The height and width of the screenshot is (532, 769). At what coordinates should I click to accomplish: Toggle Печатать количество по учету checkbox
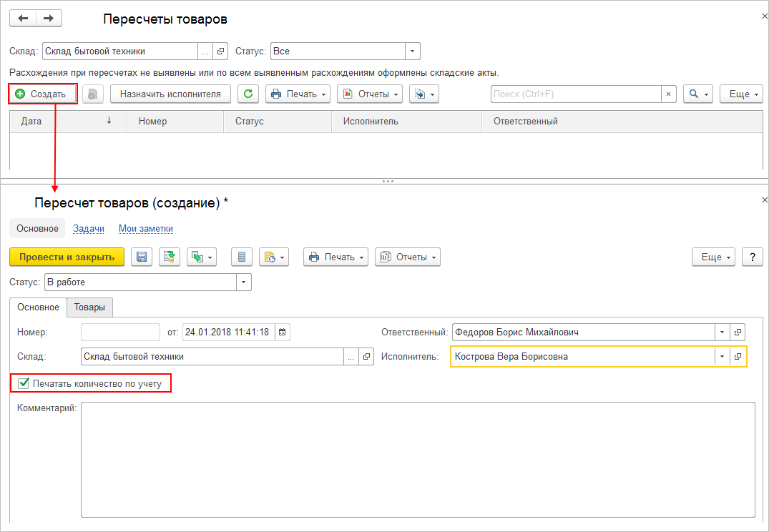point(23,383)
